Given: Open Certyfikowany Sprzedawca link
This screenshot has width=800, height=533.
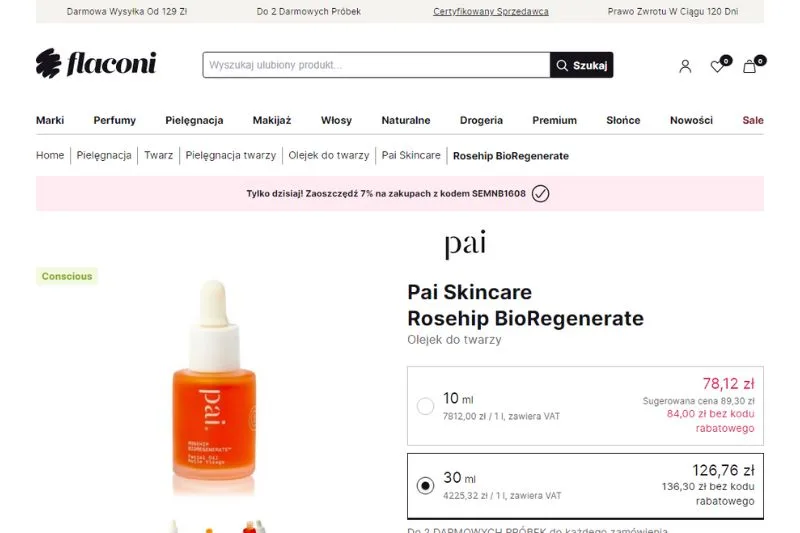Looking at the screenshot, I should 490,11.
